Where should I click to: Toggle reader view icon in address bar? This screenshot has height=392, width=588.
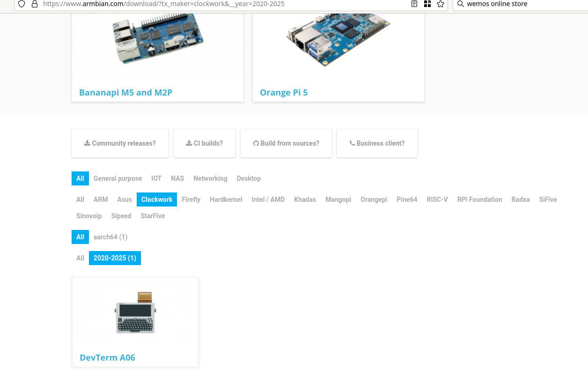point(414,4)
